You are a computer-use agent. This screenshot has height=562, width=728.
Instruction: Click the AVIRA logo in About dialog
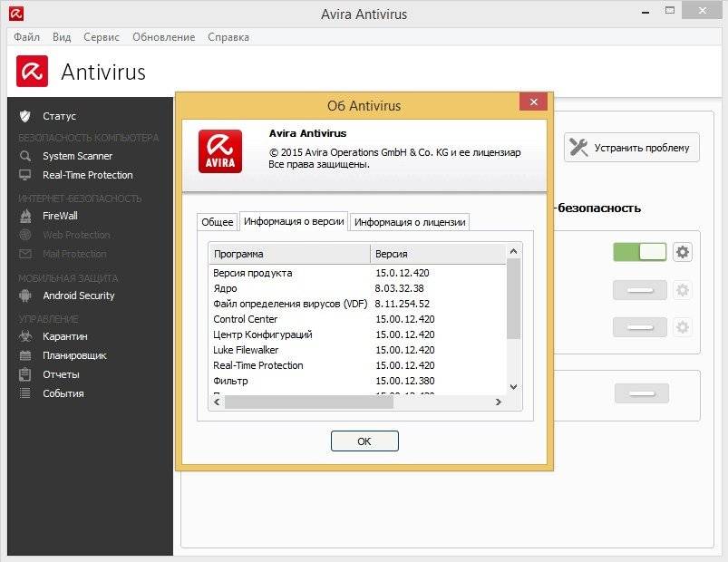(x=220, y=151)
